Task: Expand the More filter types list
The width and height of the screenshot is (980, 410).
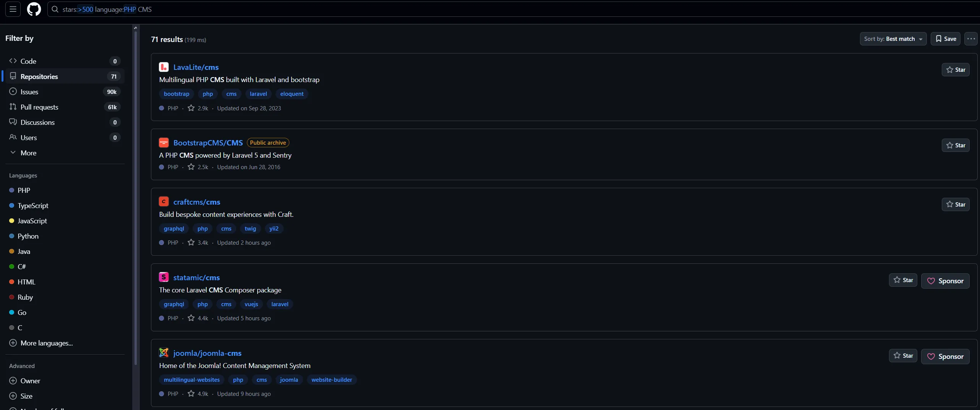Action: point(65,153)
